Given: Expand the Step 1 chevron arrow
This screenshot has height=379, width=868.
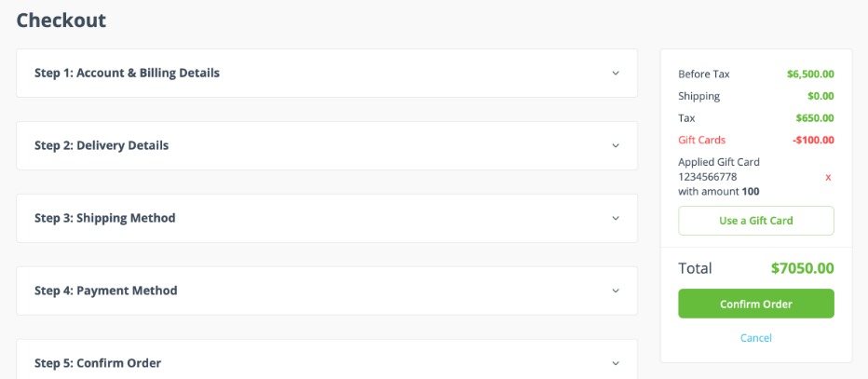Looking at the screenshot, I should coord(616,73).
